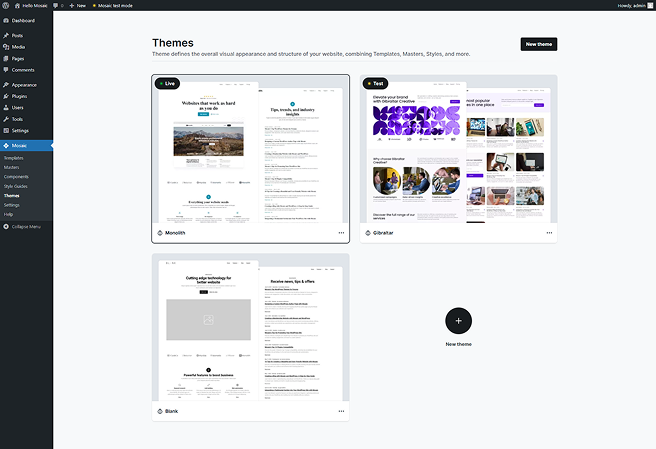Screen dimensions: 656x449
Task: Select the Mosaic menu item
Action: 26,146
